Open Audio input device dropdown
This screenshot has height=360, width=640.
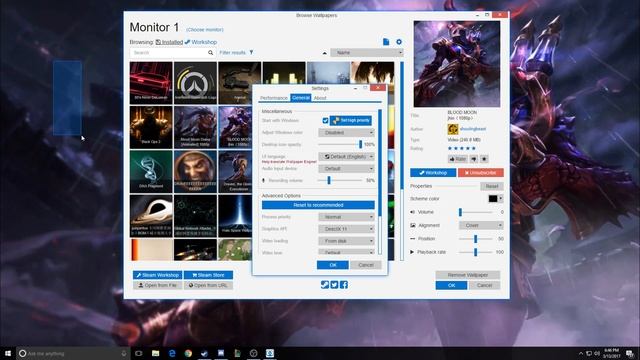[346, 169]
